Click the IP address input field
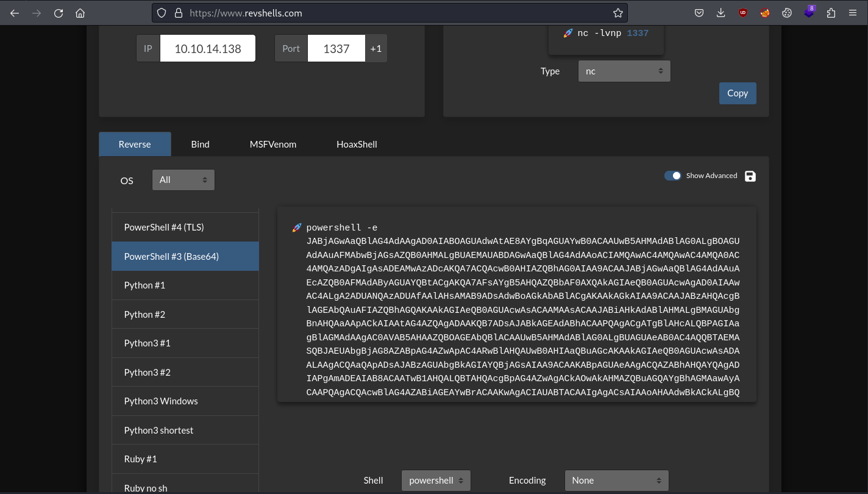 point(208,48)
